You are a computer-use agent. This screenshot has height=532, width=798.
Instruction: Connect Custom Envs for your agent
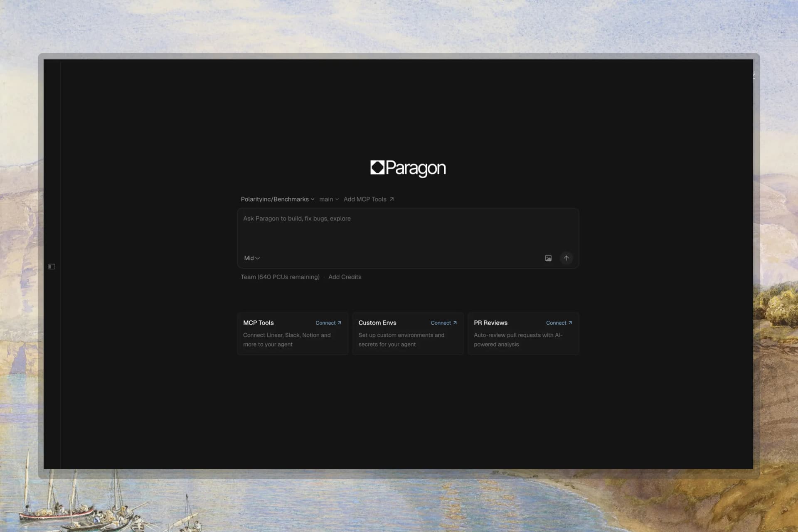coord(441,323)
